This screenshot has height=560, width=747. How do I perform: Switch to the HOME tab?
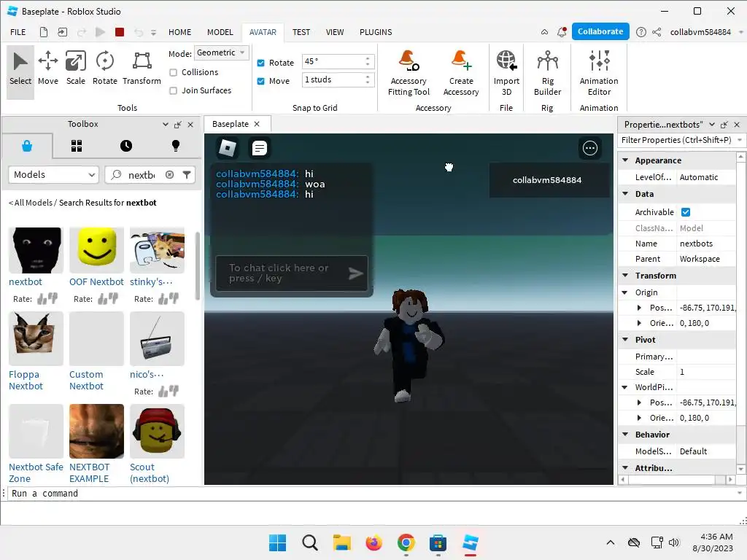click(179, 32)
